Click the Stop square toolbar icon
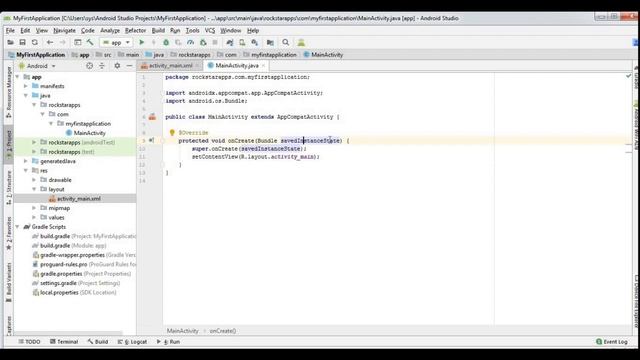 click(x=215, y=42)
